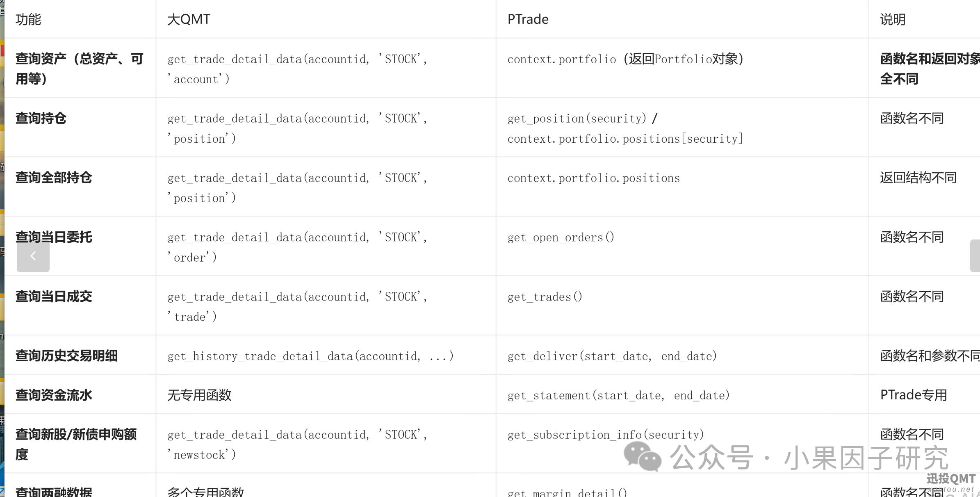
Task: Click the 查询历史交易明细 row label
Action: click(66, 356)
